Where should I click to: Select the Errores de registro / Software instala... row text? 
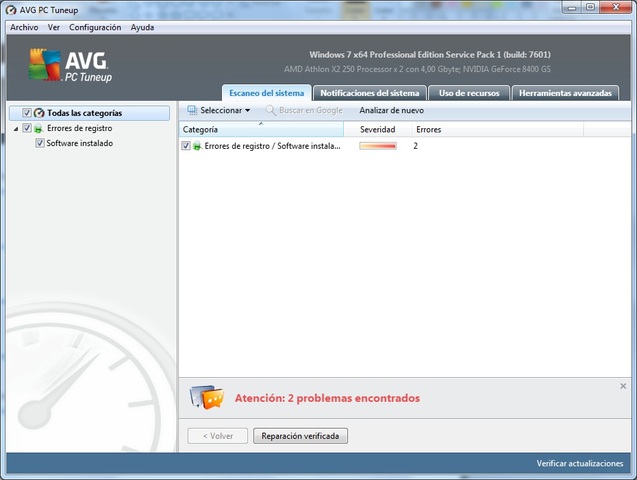point(272,146)
